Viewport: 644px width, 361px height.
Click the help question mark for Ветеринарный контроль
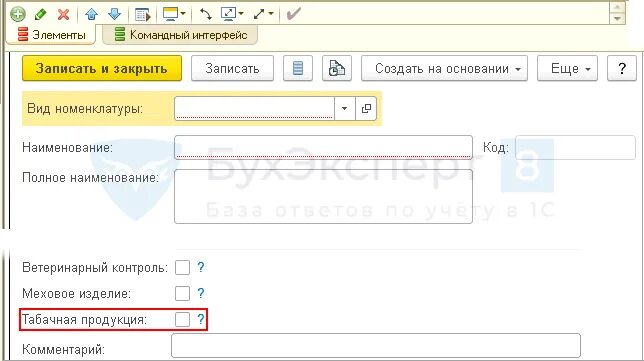coord(200,267)
